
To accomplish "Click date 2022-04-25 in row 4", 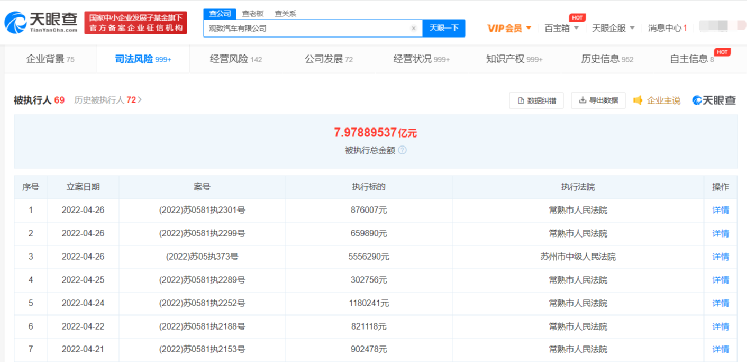I will pos(83,280).
